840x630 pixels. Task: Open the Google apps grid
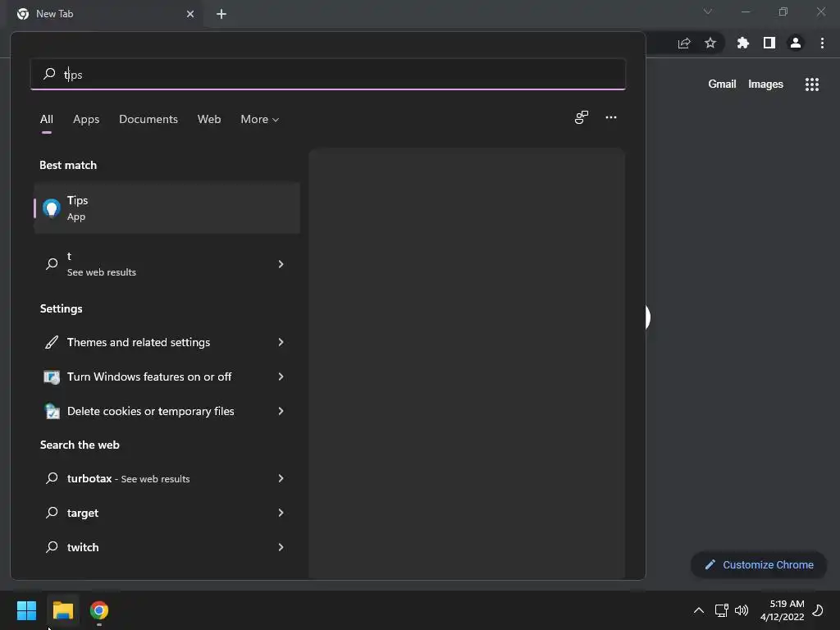pos(812,84)
